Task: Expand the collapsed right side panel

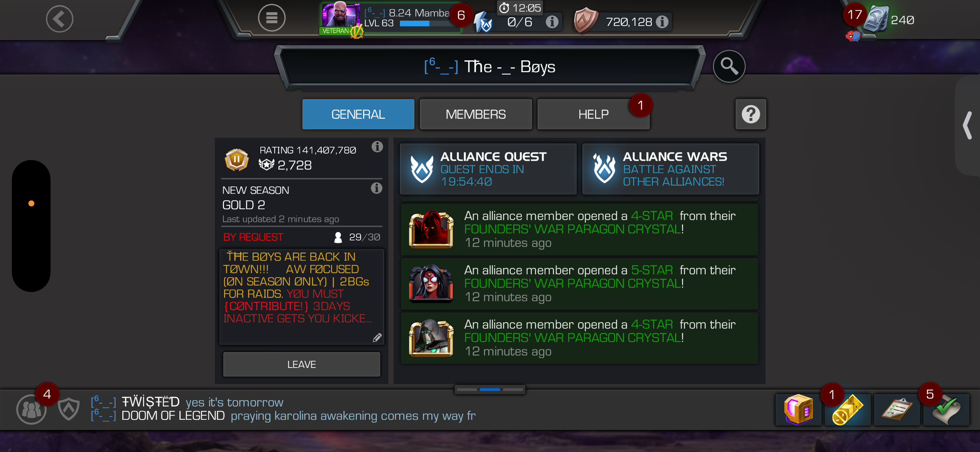Action: [967, 125]
